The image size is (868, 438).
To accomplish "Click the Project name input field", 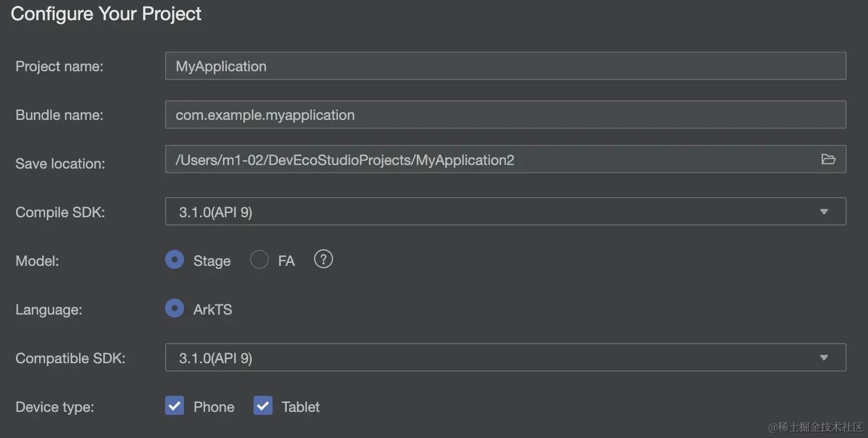I will (x=505, y=66).
